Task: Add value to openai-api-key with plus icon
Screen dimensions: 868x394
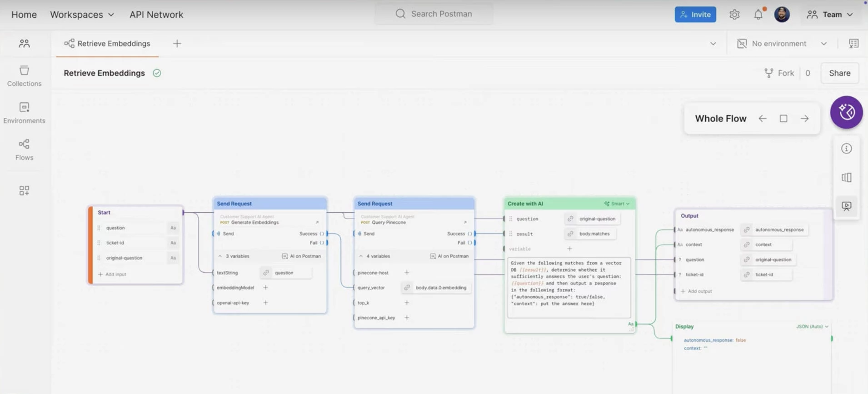Action: click(265, 303)
